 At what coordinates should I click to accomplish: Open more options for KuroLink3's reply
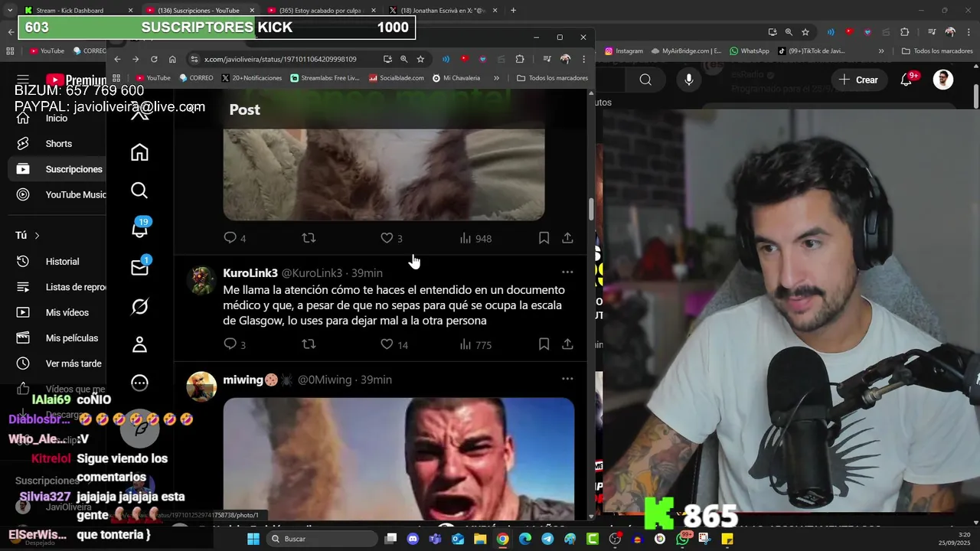point(567,272)
